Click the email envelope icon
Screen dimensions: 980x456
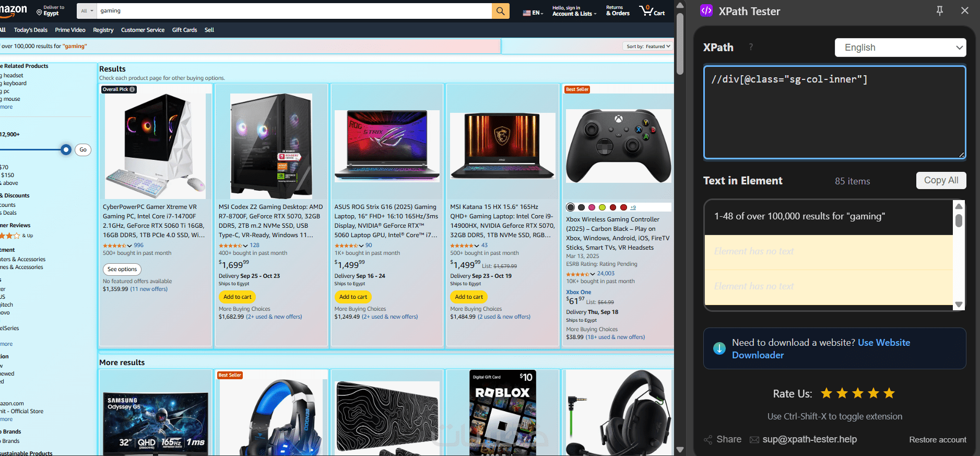click(754, 440)
